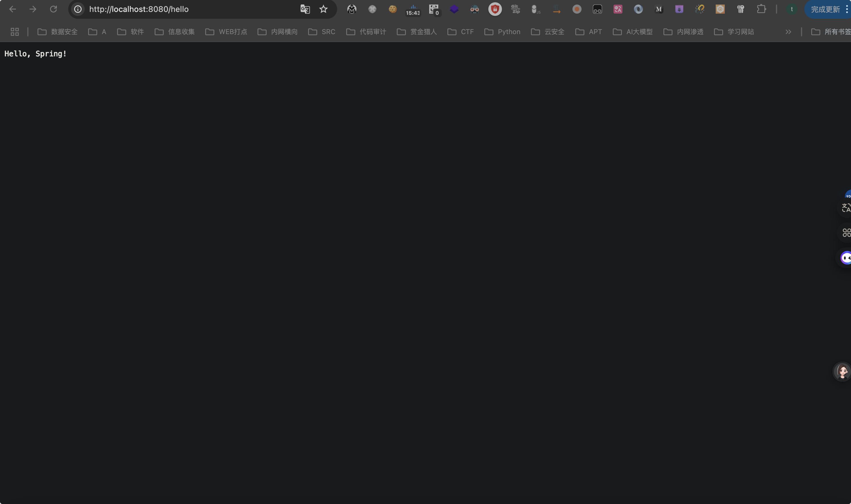
Task: Go back to the previous page
Action: [13, 9]
